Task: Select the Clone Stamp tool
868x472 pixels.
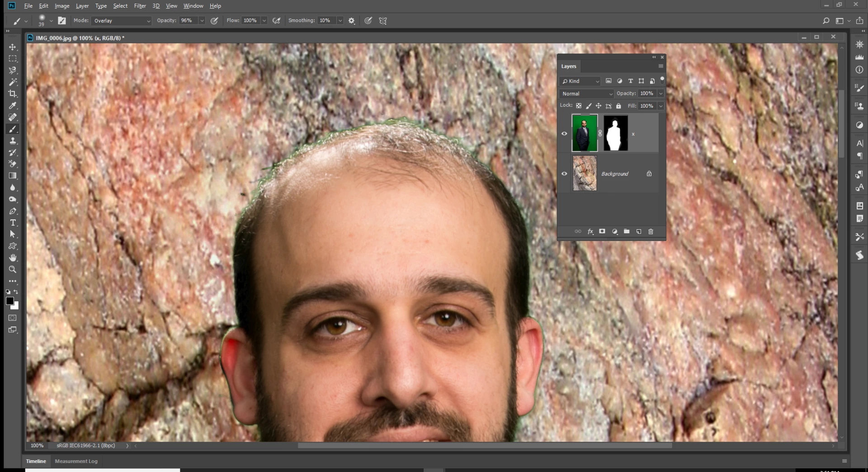Action: [x=13, y=141]
